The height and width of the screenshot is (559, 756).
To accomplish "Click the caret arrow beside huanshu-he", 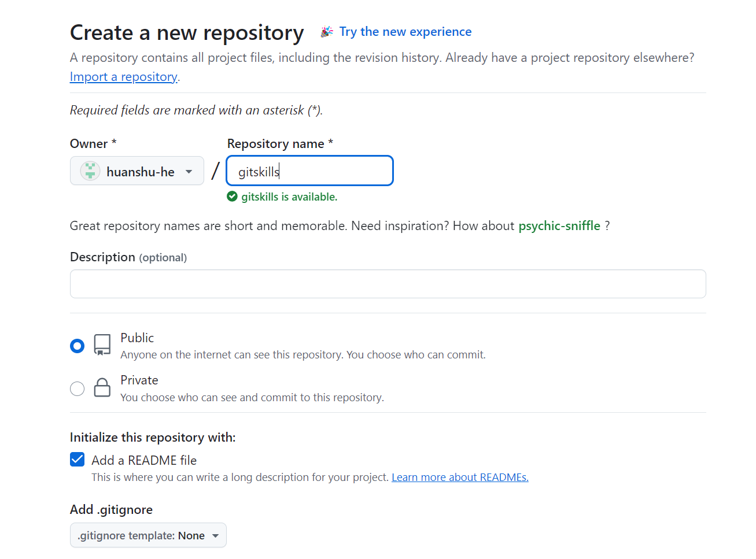I will [x=189, y=172].
